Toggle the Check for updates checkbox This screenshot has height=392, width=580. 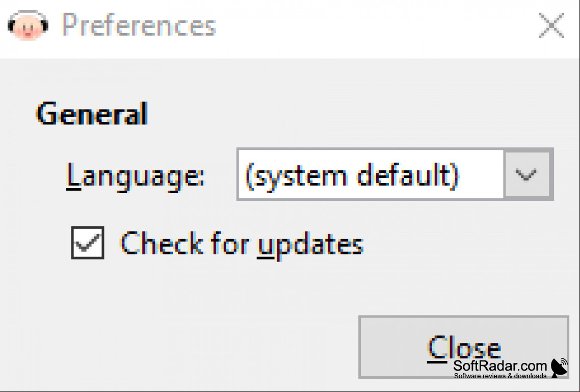(x=88, y=243)
